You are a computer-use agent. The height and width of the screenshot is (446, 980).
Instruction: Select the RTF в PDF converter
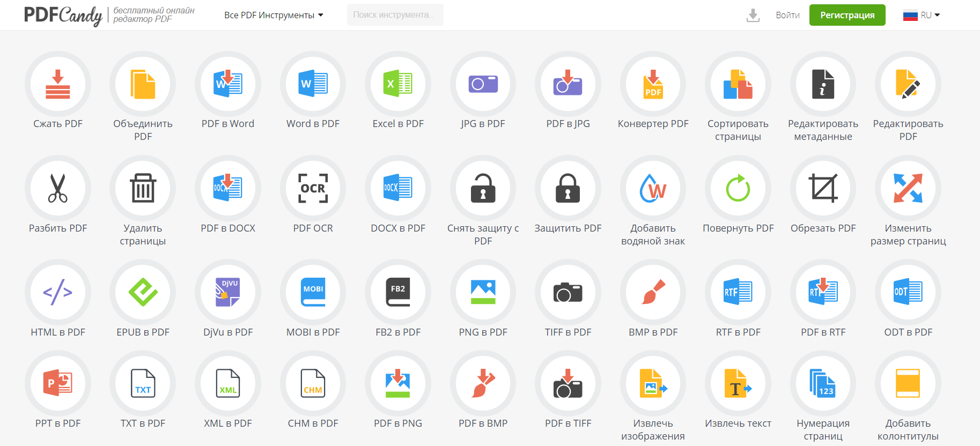pyautogui.click(x=738, y=292)
